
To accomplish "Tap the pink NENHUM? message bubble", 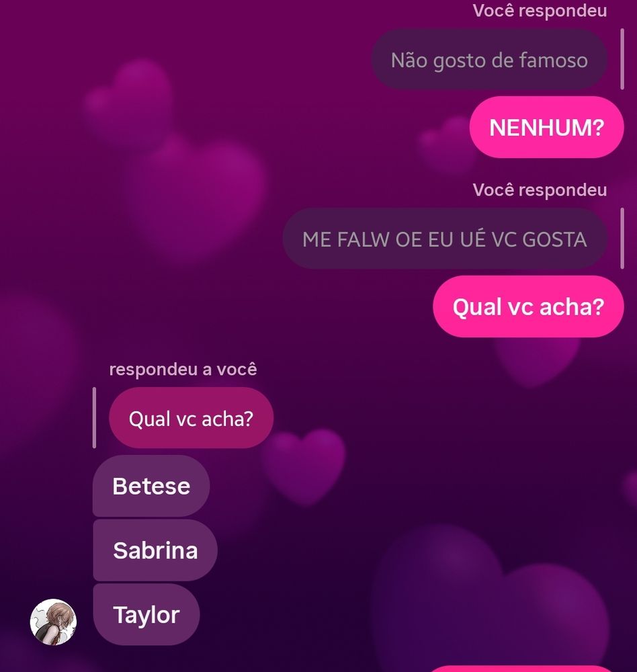I will click(546, 127).
